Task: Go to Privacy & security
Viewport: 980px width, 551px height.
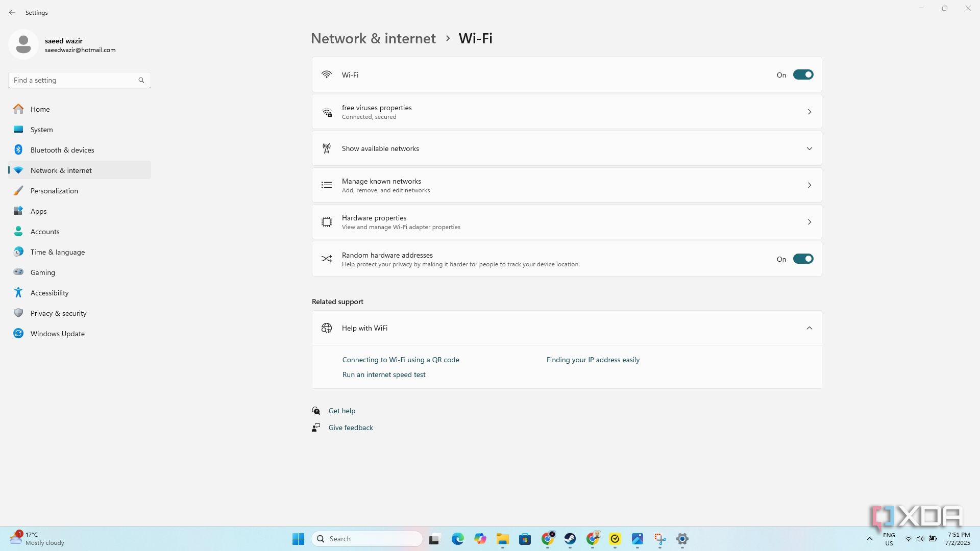Action: tap(80, 313)
